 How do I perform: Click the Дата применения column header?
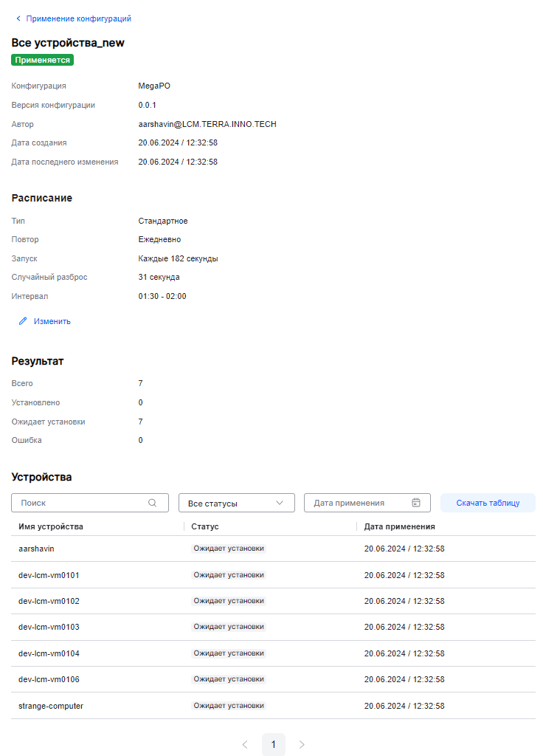click(399, 526)
